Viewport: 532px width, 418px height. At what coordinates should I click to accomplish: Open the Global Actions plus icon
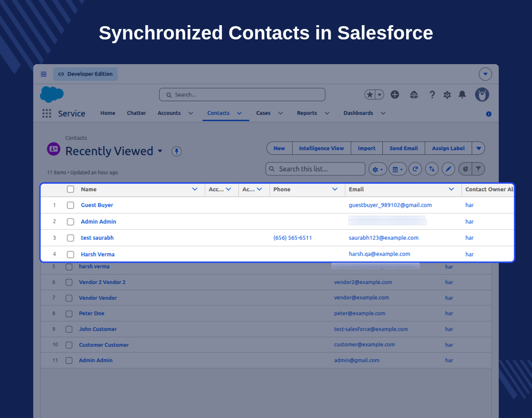[395, 95]
